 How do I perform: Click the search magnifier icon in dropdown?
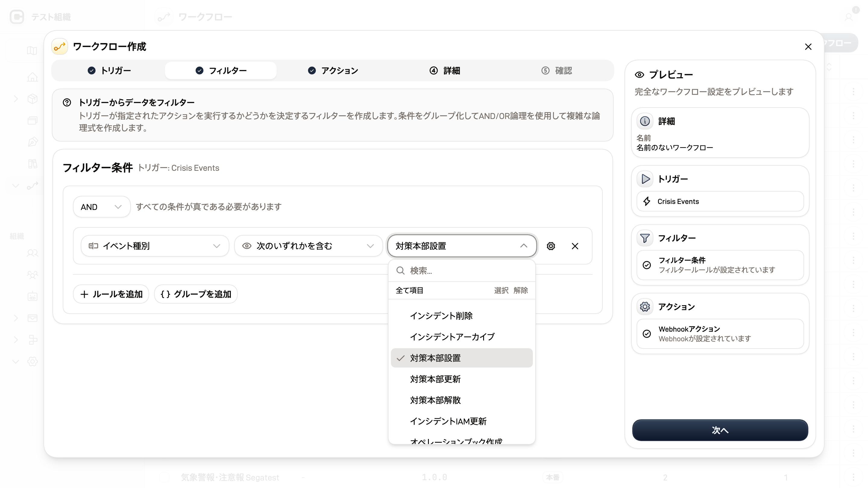[x=400, y=271]
